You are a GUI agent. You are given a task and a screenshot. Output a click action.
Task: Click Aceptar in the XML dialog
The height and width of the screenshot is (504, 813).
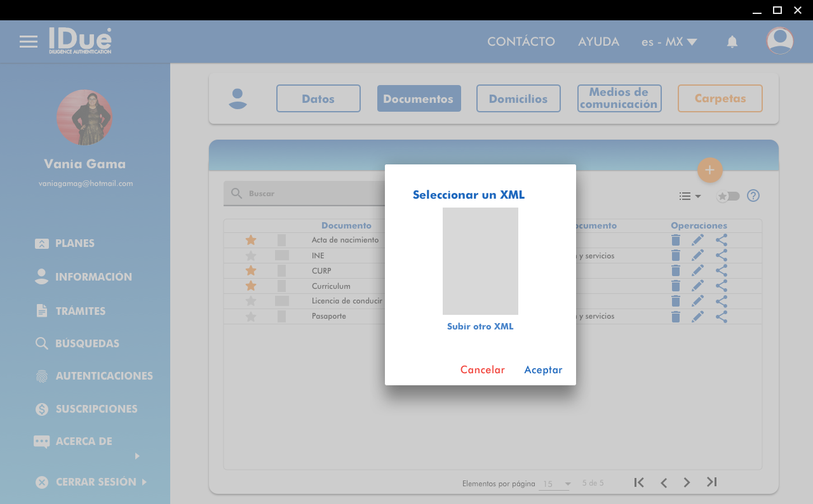tap(543, 370)
